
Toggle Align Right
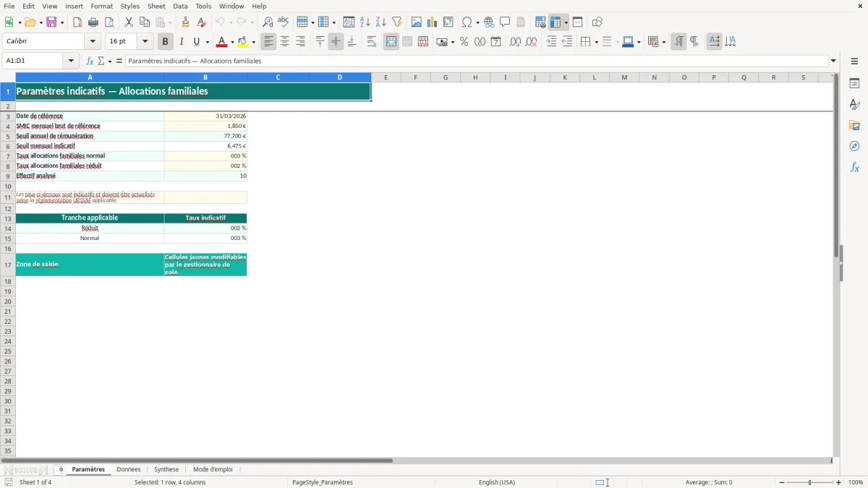click(x=301, y=42)
